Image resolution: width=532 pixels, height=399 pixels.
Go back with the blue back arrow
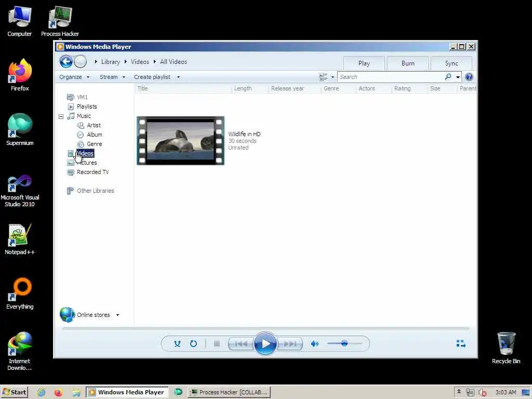(66, 62)
